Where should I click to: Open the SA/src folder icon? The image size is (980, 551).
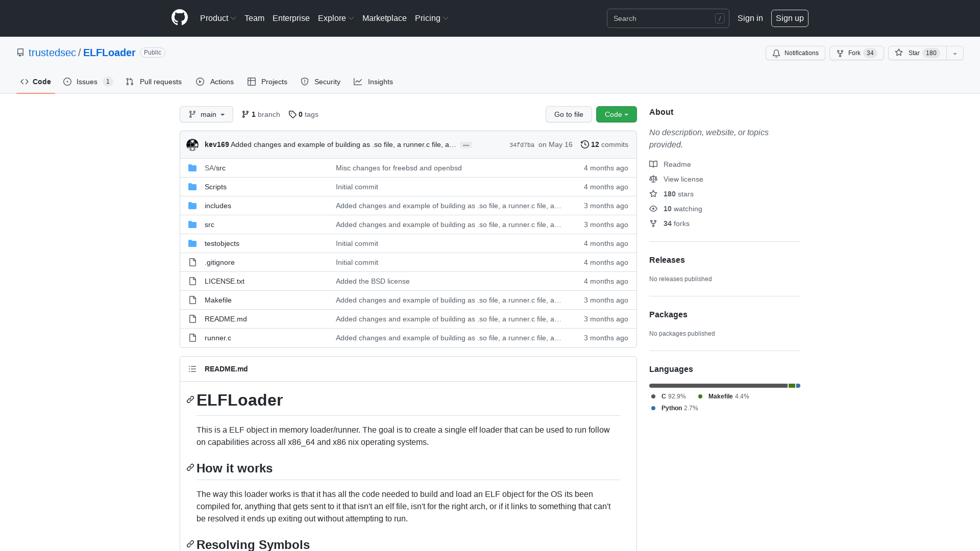[x=192, y=168]
